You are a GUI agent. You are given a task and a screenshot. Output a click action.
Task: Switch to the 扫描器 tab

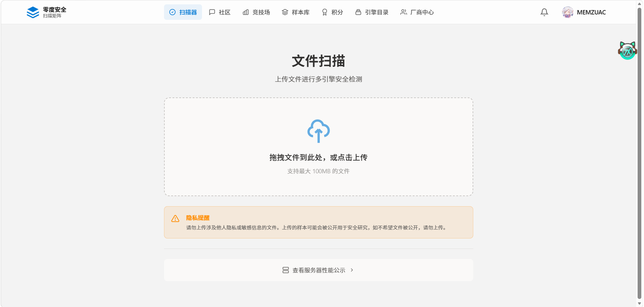point(183,12)
